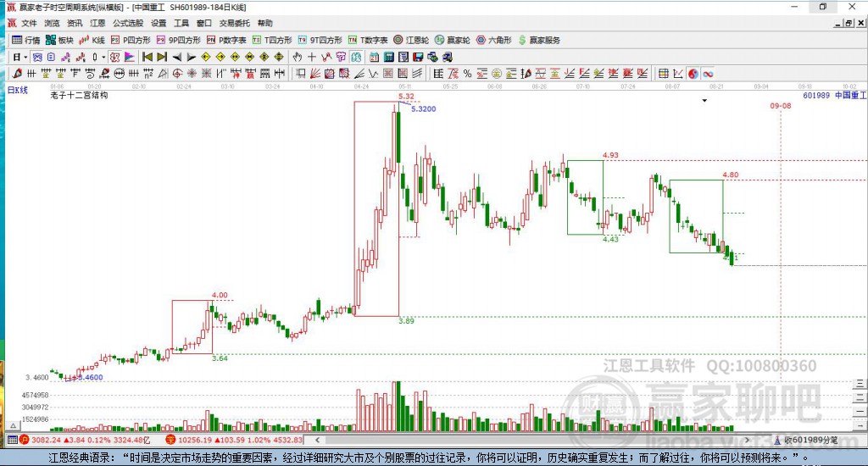Click the round gold coin 金 icon
The height and width of the screenshot is (466, 868).
point(497,74)
